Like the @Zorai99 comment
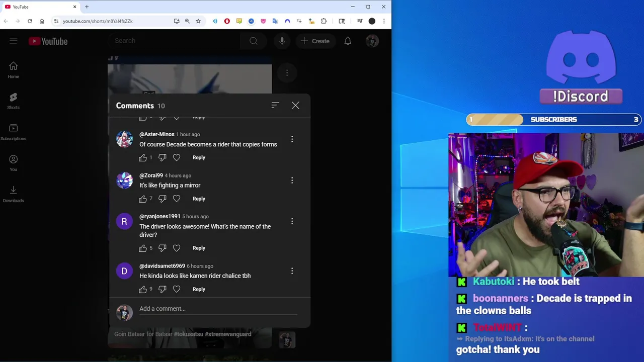 pos(143,199)
